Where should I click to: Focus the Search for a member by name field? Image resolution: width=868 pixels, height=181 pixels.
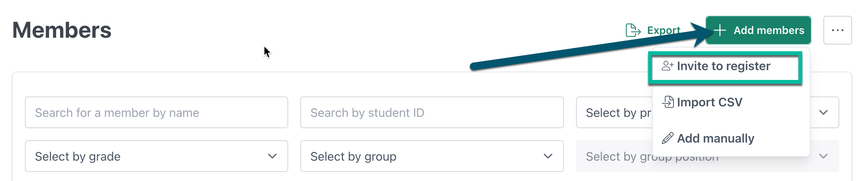[156, 112]
